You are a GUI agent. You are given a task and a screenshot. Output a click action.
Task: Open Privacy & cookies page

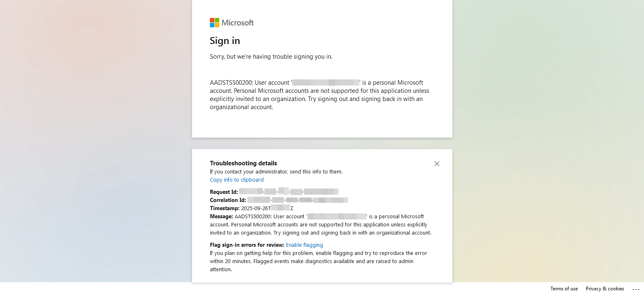[605, 289]
